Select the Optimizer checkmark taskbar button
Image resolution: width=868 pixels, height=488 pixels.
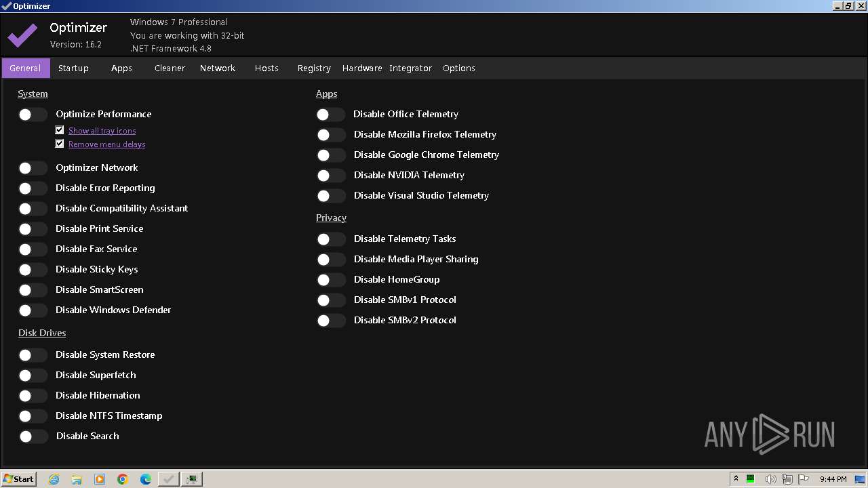pyautogui.click(x=168, y=479)
